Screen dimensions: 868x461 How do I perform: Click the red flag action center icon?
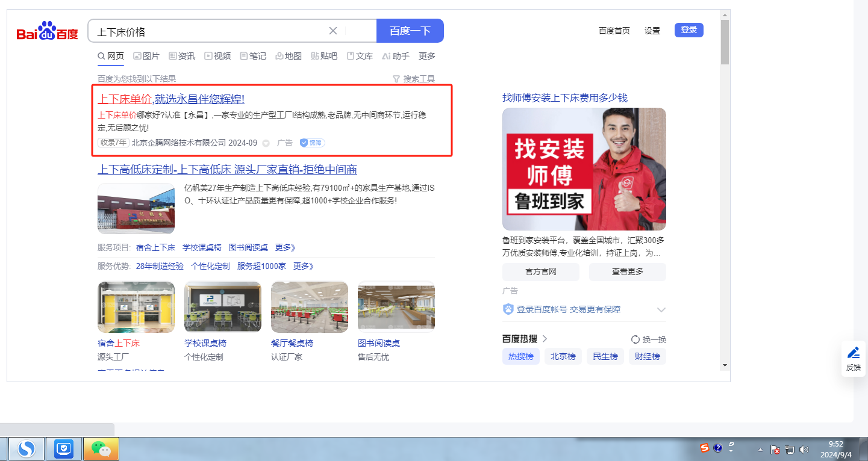coord(776,450)
